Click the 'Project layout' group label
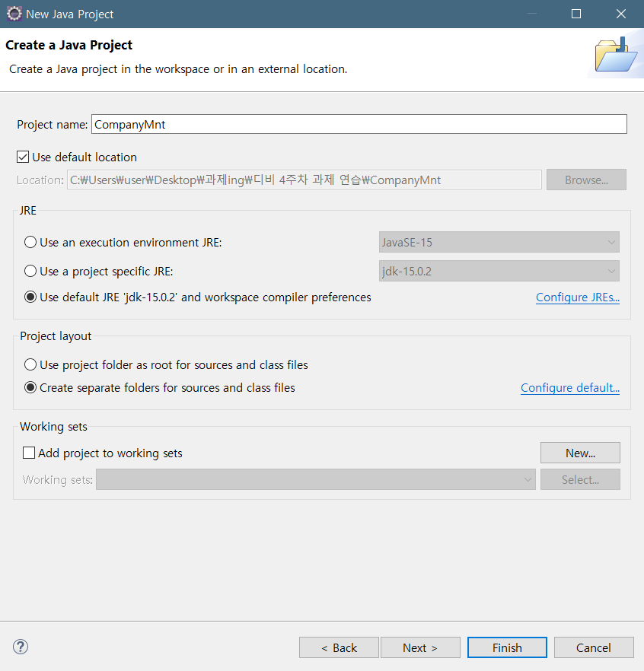The width and height of the screenshot is (644, 671). (x=56, y=336)
